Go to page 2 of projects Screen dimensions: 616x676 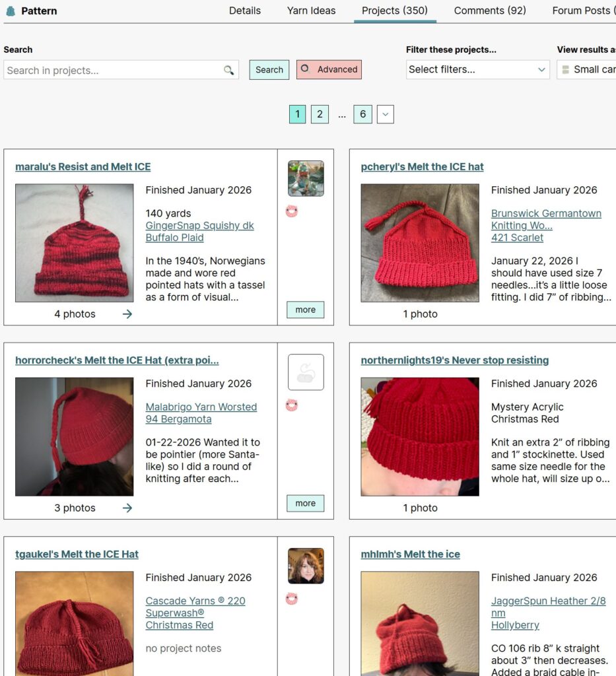[320, 114]
